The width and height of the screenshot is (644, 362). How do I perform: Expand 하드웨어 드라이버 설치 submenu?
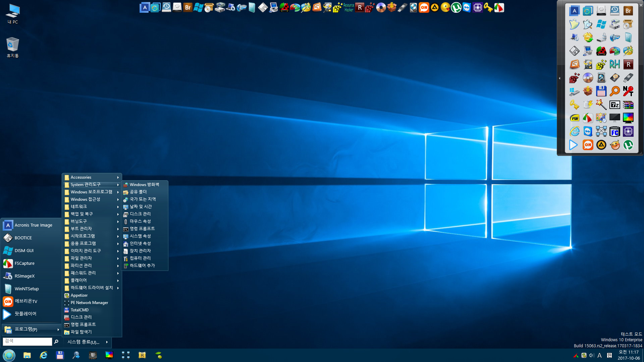[x=92, y=288]
